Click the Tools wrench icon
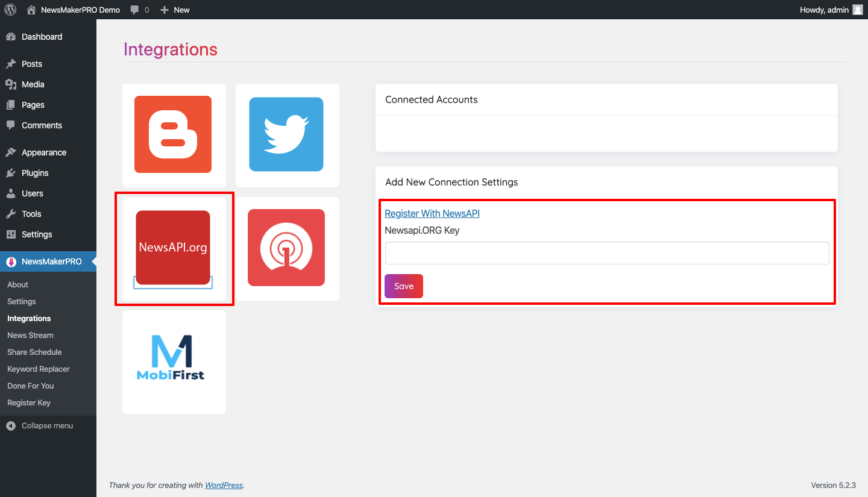The height and width of the screenshot is (497, 868). tap(11, 214)
